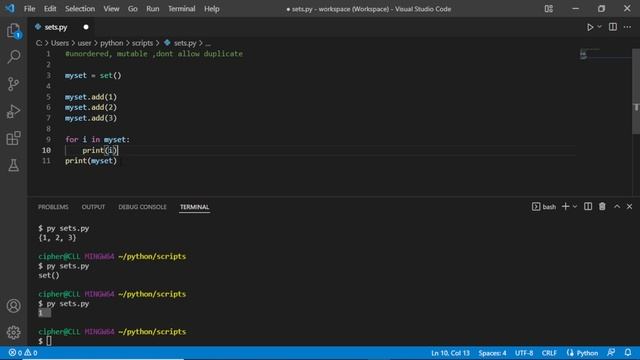
Task: Click terminal output '{1, 2, 3}'
Action: coord(57,238)
